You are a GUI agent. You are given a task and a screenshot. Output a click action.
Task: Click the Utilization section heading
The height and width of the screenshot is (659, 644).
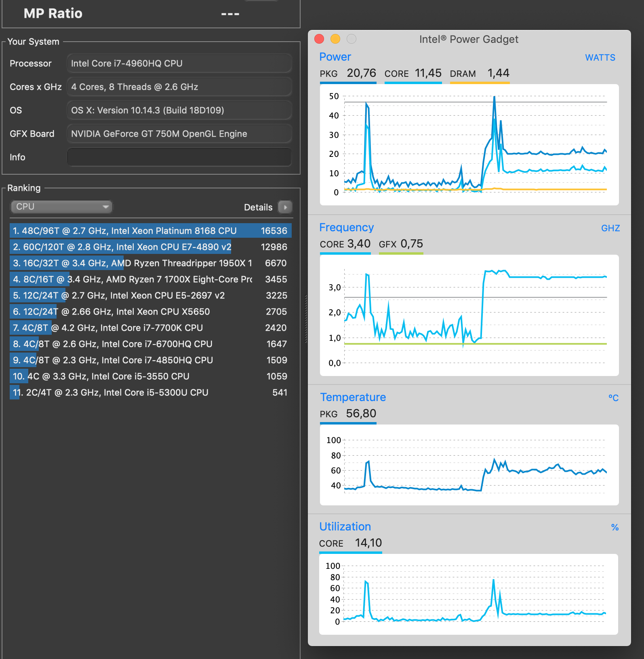click(345, 526)
